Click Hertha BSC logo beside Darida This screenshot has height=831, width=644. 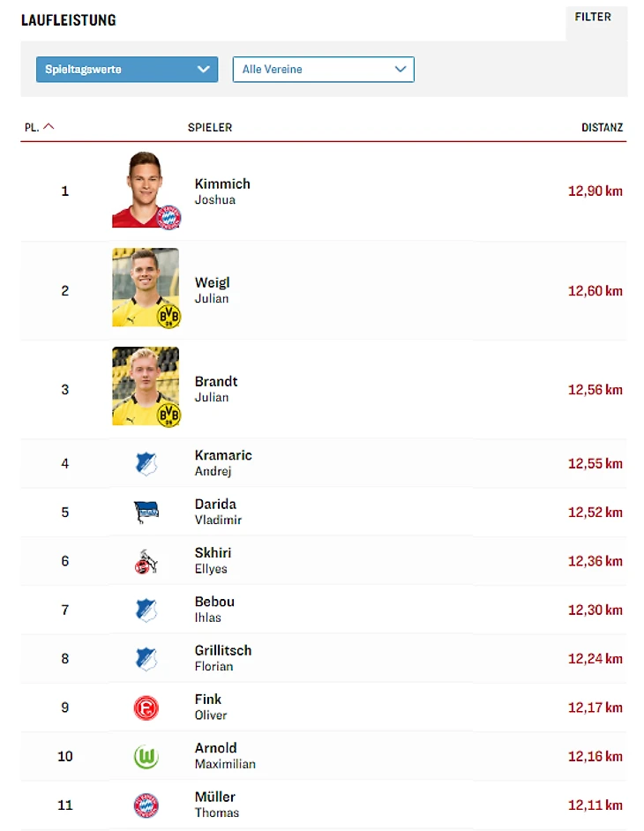[146, 513]
